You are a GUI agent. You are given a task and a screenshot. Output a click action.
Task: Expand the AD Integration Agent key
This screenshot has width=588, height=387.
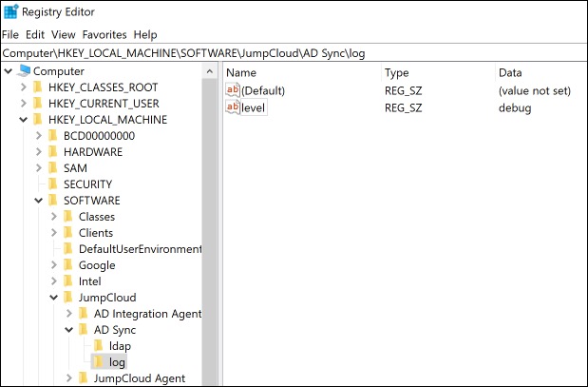(69, 314)
